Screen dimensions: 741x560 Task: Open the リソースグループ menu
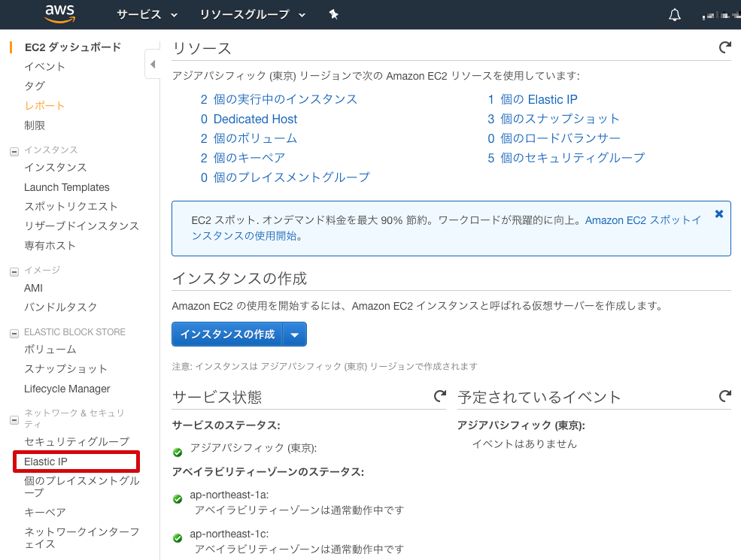(252, 14)
